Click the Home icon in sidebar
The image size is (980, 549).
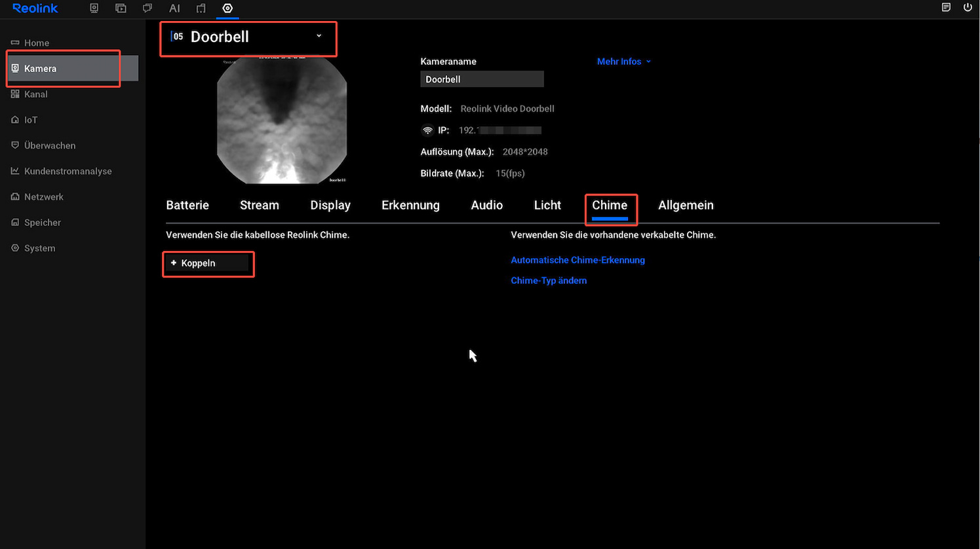coord(15,43)
